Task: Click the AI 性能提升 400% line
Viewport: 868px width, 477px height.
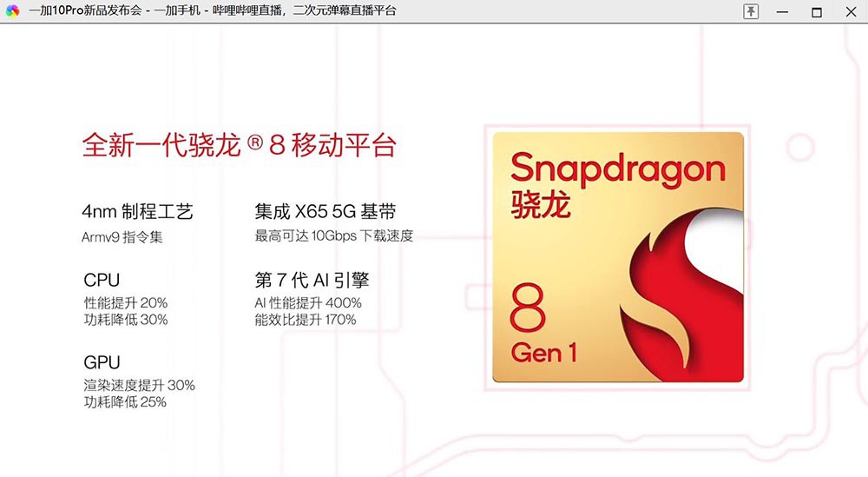Action: (308, 303)
